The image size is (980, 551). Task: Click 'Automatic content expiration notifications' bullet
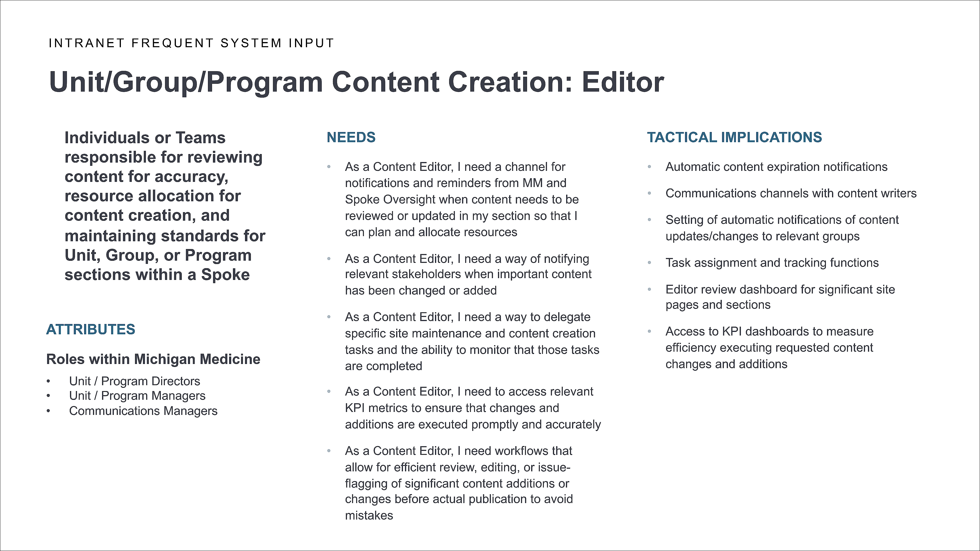[776, 166]
